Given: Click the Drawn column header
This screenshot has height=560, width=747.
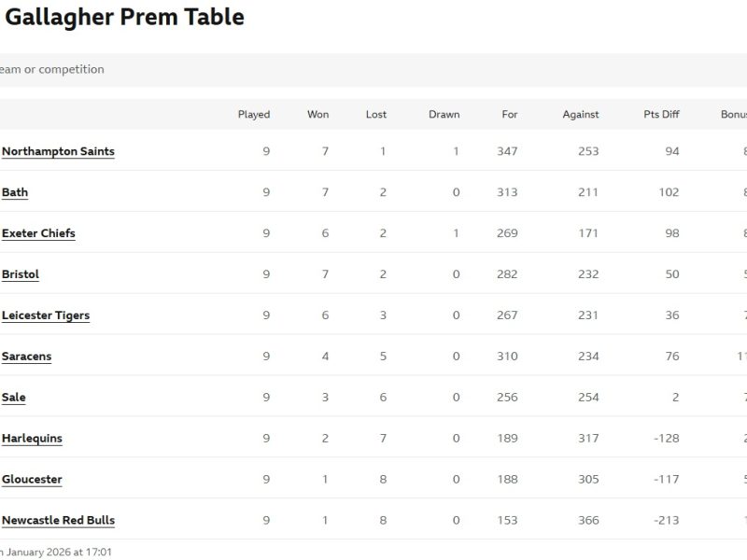Looking at the screenshot, I should 444,115.
